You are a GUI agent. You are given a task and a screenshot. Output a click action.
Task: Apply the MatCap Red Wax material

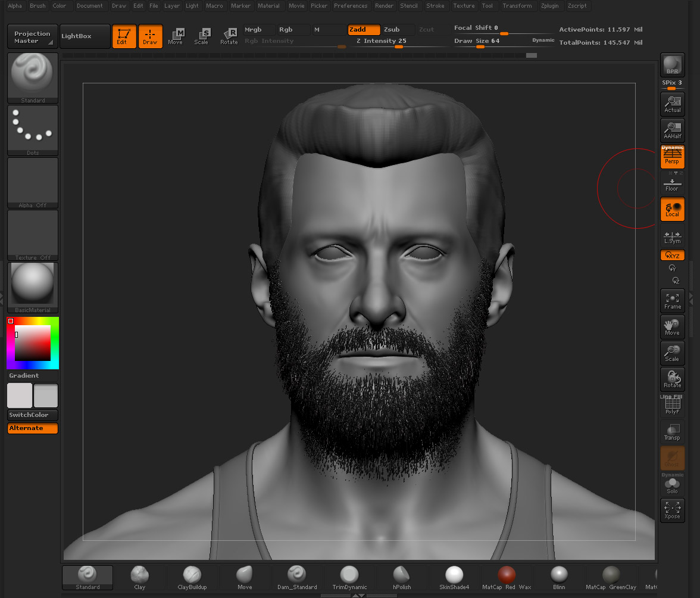click(x=507, y=578)
